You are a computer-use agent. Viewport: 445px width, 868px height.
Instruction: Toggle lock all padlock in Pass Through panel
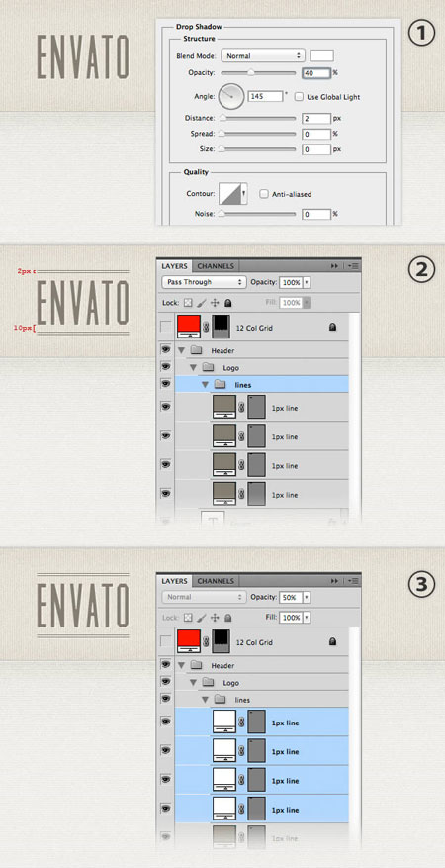click(227, 303)
